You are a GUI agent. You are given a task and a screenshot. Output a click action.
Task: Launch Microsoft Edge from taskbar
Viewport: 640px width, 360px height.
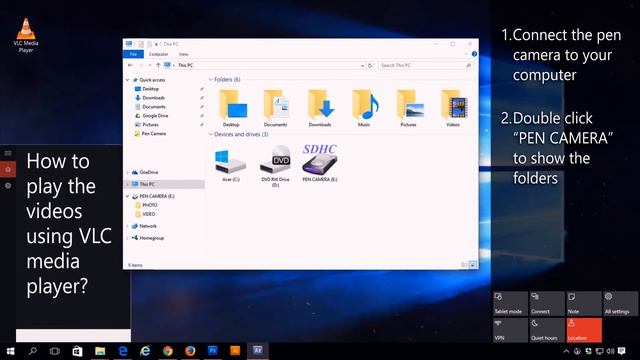(x=122, y=351)
